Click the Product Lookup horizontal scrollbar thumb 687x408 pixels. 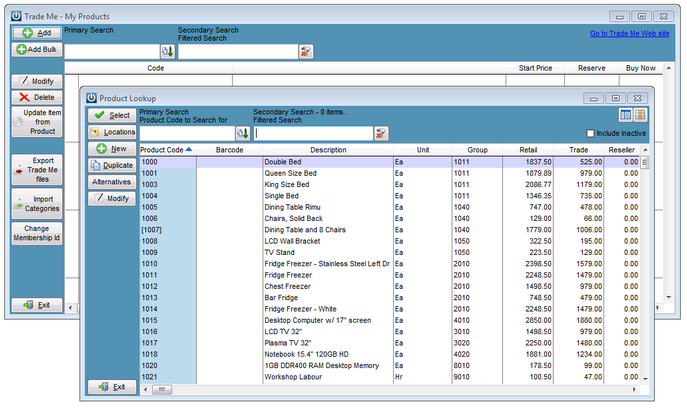click(x=162, y=389)
